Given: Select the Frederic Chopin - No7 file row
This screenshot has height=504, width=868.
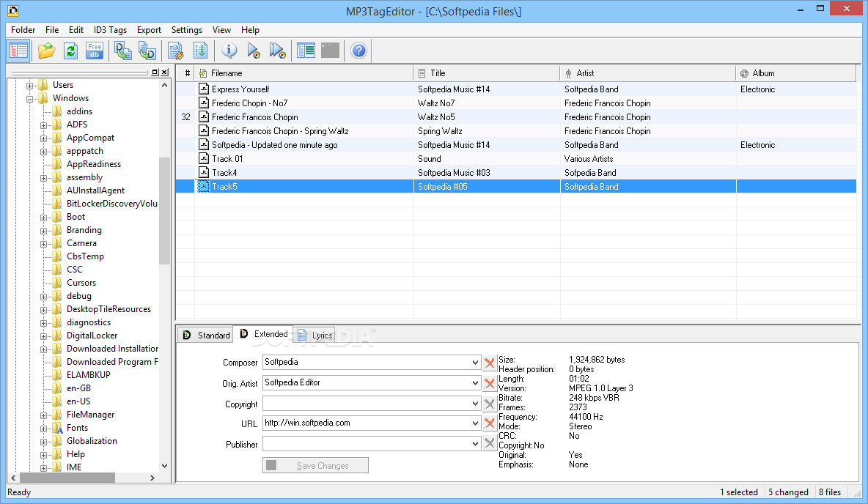Looking at the screenshot, I should pos(516,103).
